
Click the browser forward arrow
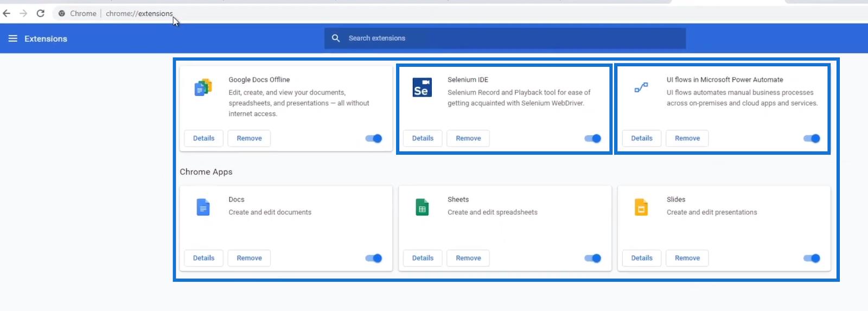(x=23, y=14)
